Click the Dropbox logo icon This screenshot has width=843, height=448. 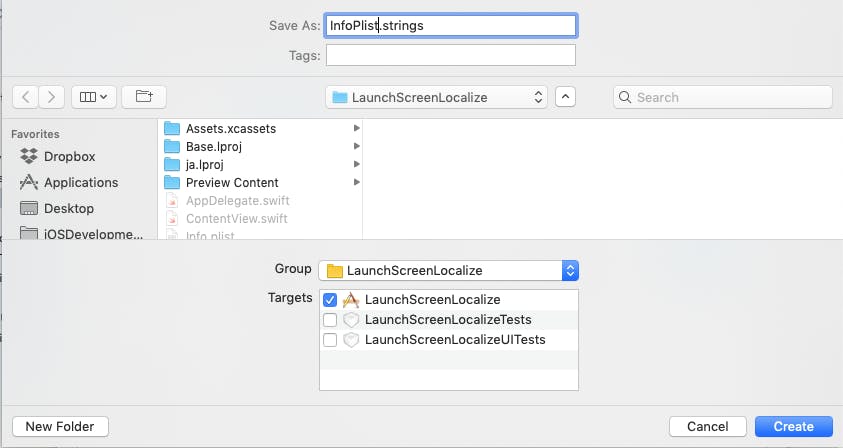[28, 156]
